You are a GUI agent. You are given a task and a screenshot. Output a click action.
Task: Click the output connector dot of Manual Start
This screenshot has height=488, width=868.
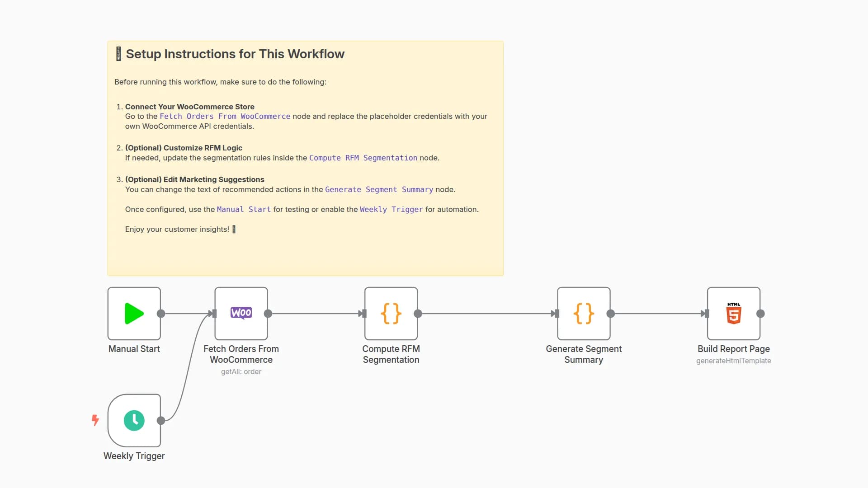[x=161, y=313]
